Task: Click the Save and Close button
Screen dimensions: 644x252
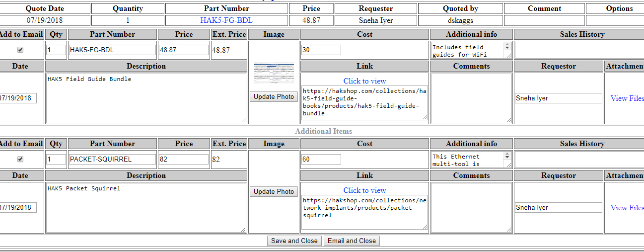Action: pos(294,241)
